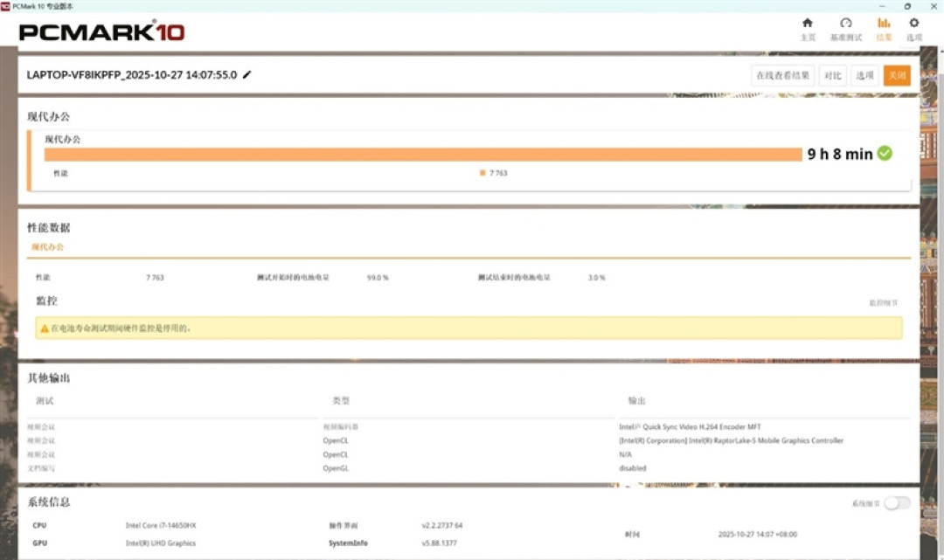The width and height of the screenshot is (944, 560).
Task: Click the Intel Core i7-14650HX CPU value
Action: click(161, 525)
